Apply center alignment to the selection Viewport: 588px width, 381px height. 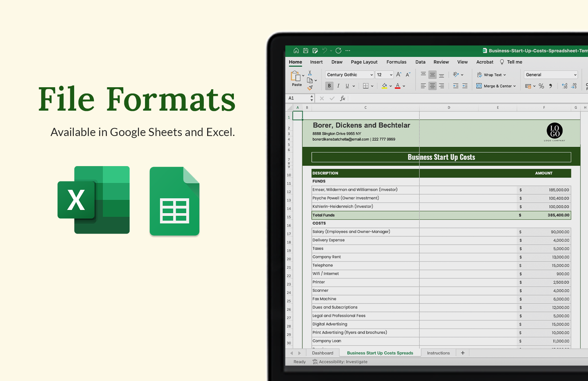click(432, 86)
